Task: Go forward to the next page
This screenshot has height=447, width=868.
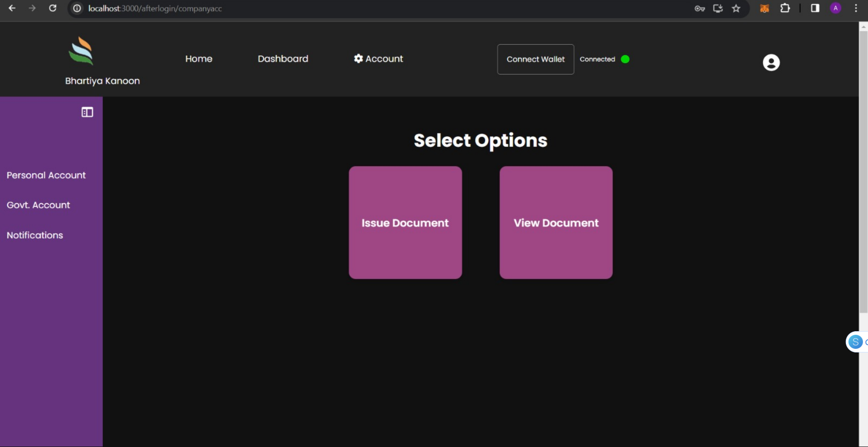Action: 32,8
